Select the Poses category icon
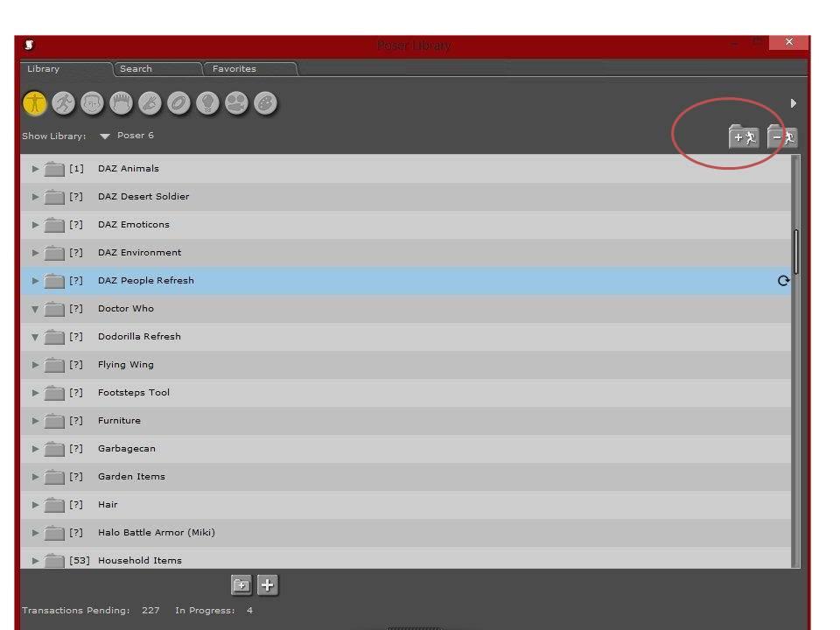840x630 pixels. 64,103
